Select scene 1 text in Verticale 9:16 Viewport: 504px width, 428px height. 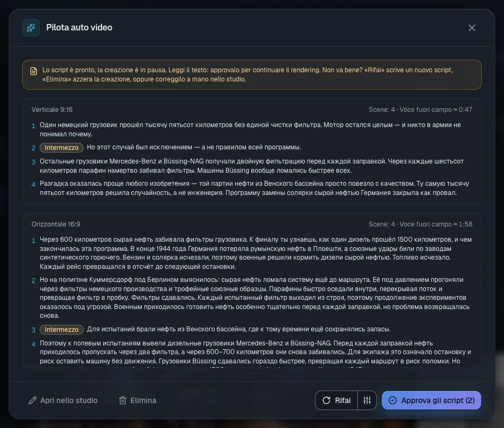click(x=250, y=129)
